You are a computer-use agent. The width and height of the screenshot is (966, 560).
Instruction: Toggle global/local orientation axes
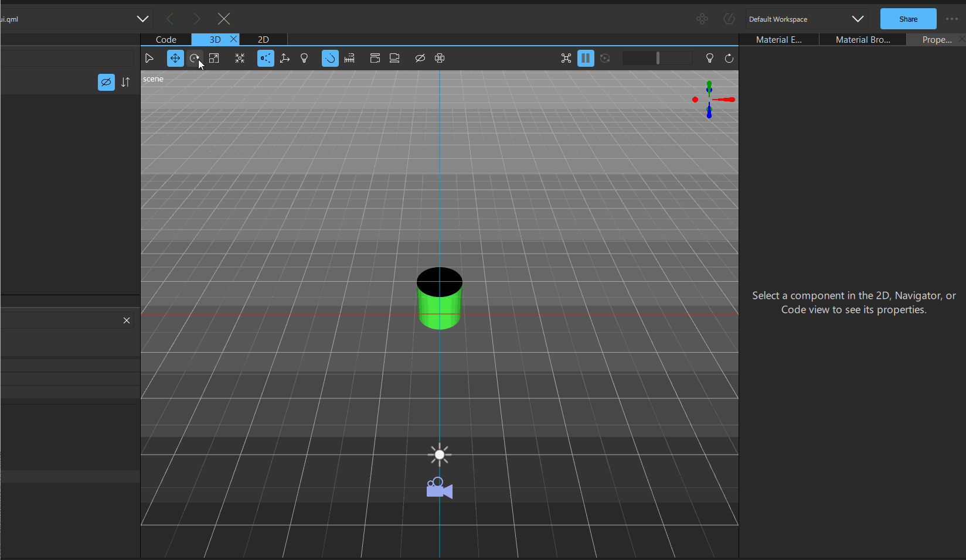point(285,58)
